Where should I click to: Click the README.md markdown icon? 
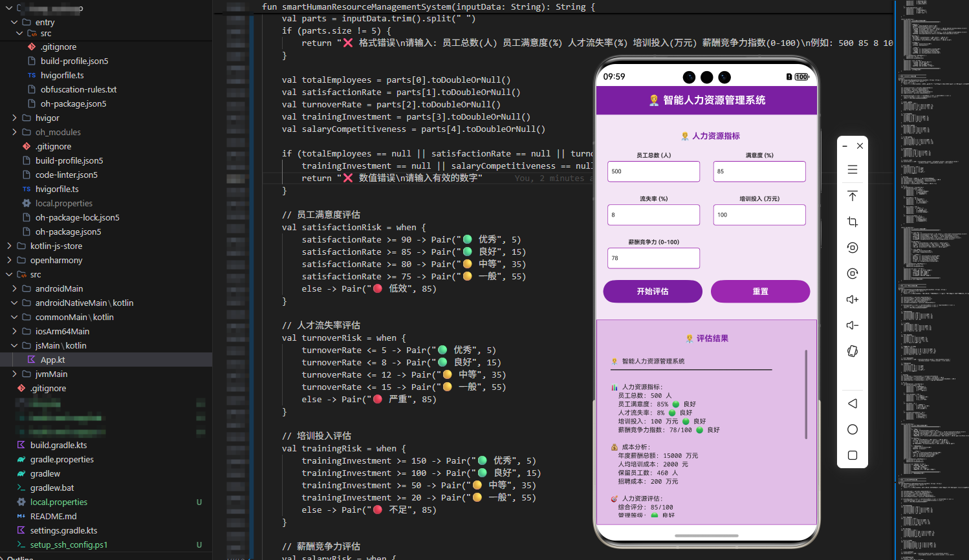(21, 516)
